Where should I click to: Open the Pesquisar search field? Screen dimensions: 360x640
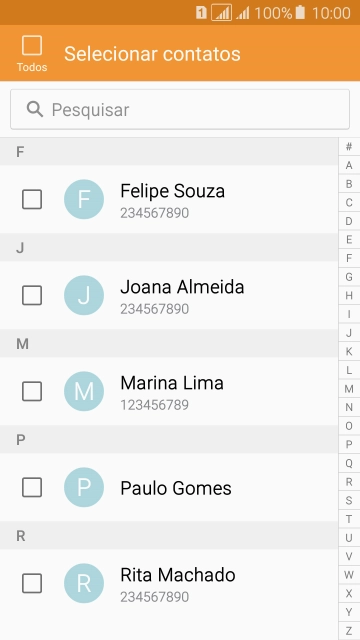click(x=180, y=109)
